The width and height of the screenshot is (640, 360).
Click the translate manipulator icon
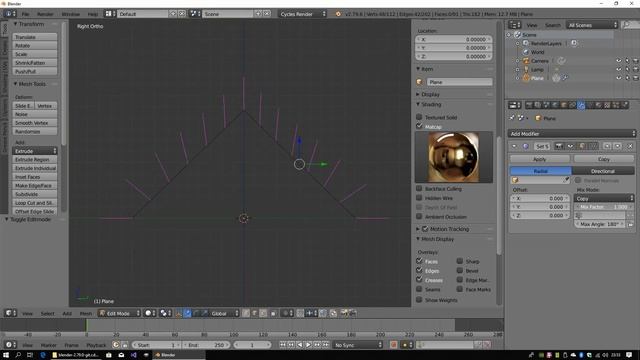(x=187, y=313)
